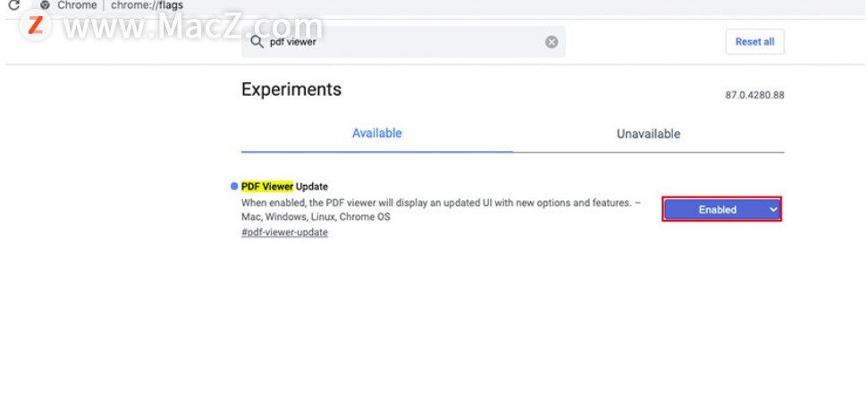The height and width of the screenshot is (418, 868).
Task: Click the Reset all button
Action: point(754,41)
